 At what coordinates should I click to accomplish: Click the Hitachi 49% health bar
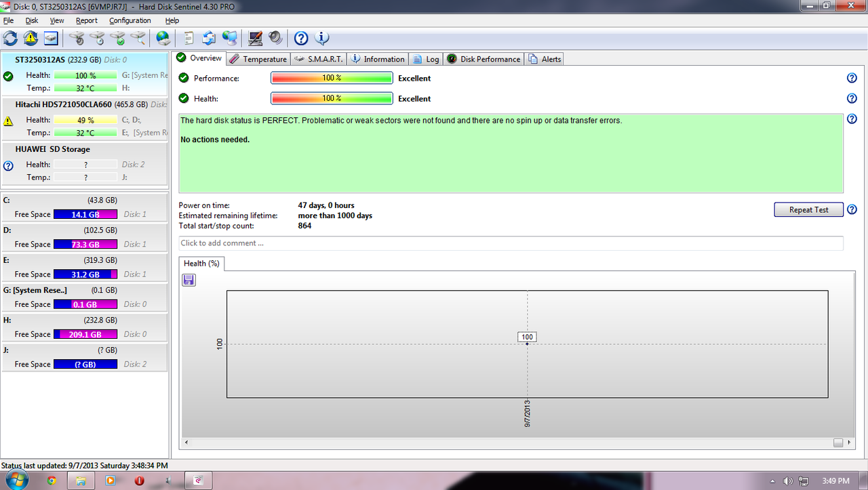click(x=85, y=120)
